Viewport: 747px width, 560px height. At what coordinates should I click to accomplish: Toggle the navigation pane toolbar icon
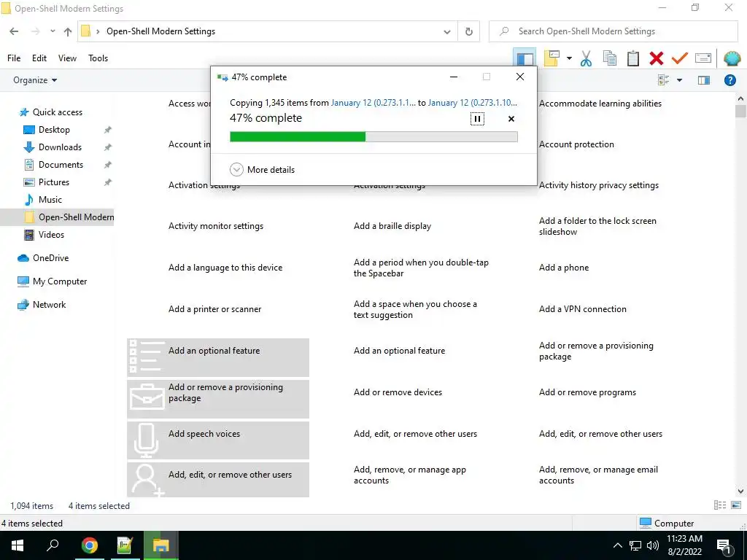(x=525, y=58)
